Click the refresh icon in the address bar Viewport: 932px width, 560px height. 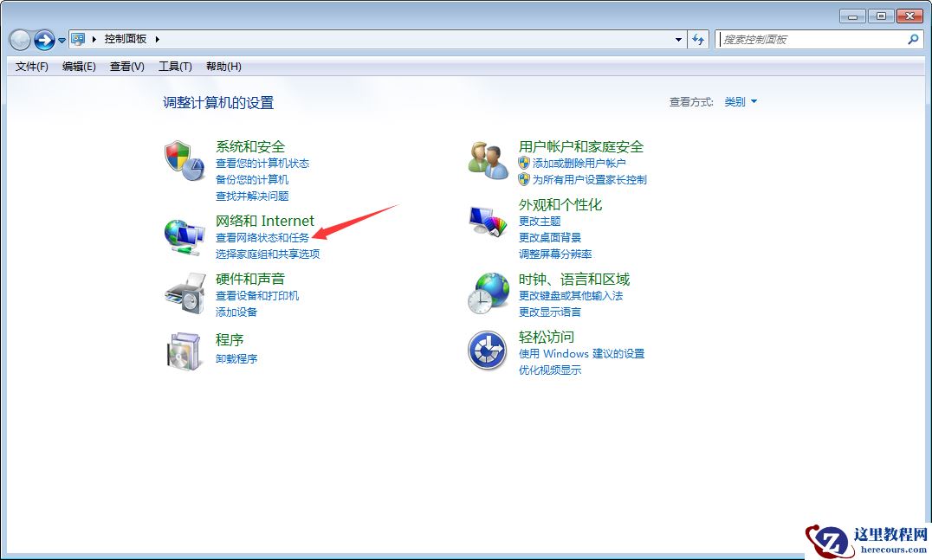tap(698, 39)
